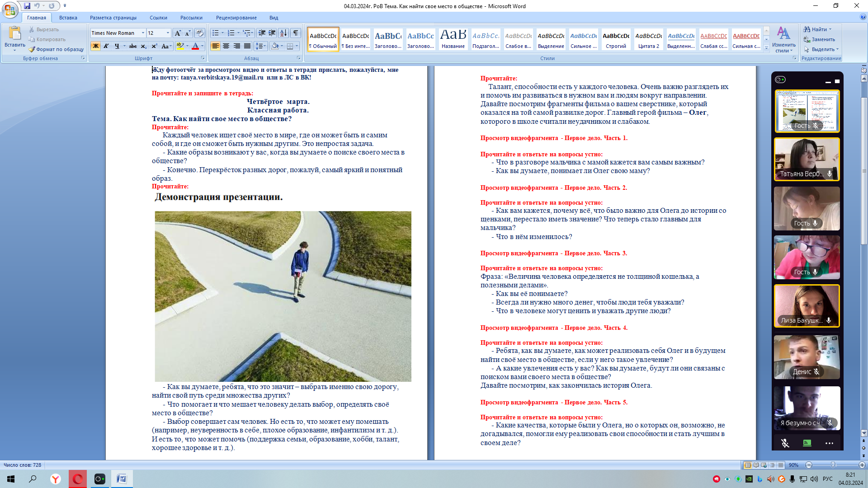
Task: Click the Subscript x₂ icon
Action: [144, 46]
